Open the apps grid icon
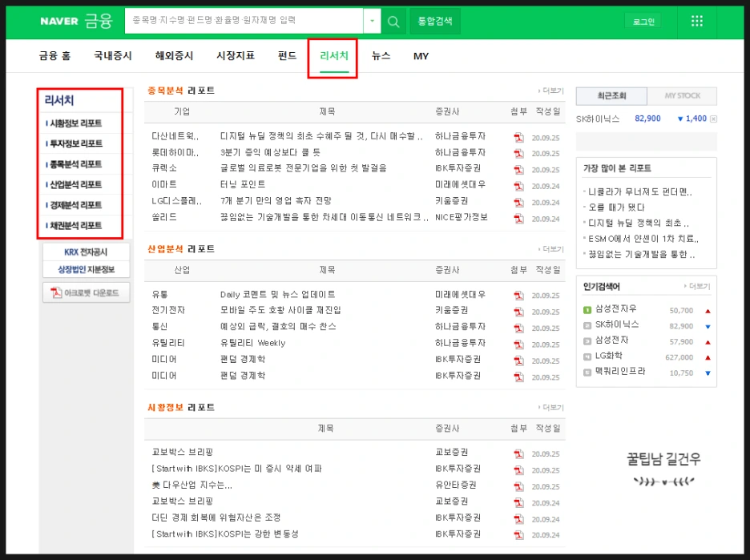This screenshot has width=750, height=560. (x=697, y=21)
